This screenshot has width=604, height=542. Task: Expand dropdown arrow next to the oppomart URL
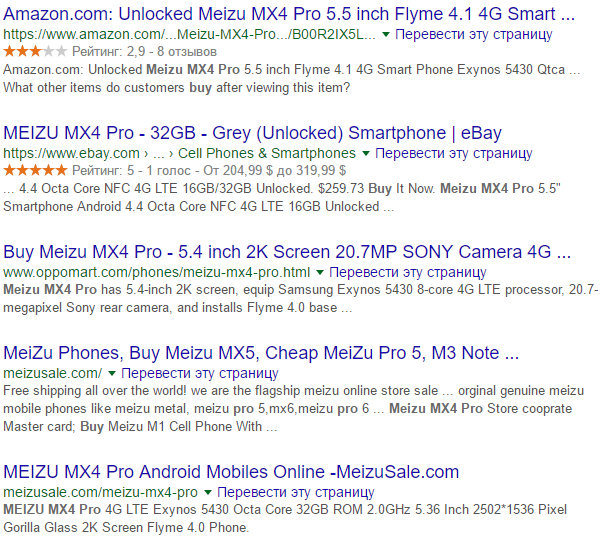pyautogui.click(x=320, y=273)
